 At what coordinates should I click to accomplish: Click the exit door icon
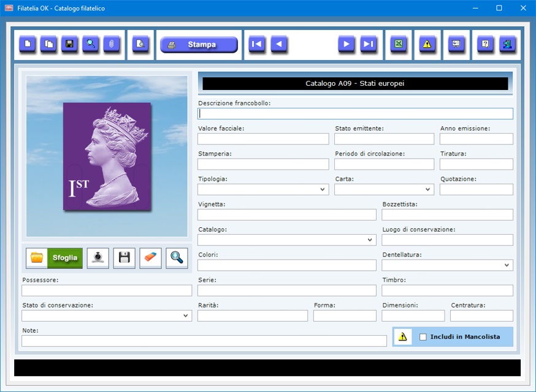point(507,44)
